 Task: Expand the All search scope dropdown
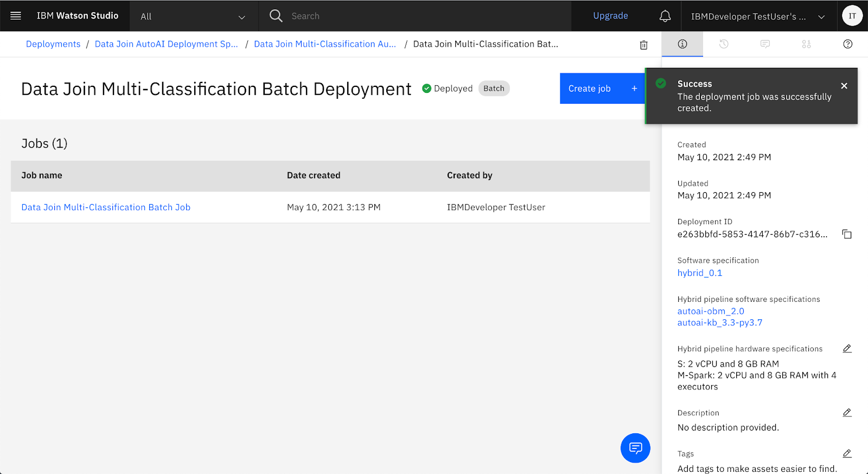pos(193,16)
